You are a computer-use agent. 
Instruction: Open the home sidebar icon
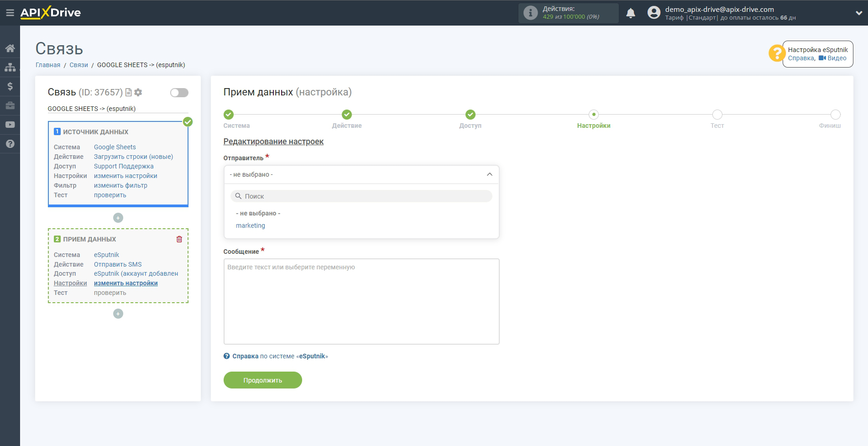10,48
